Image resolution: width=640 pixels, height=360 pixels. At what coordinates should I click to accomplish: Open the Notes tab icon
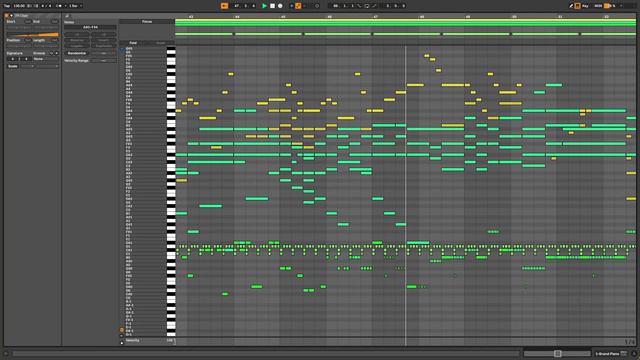(x=67, y=16)
